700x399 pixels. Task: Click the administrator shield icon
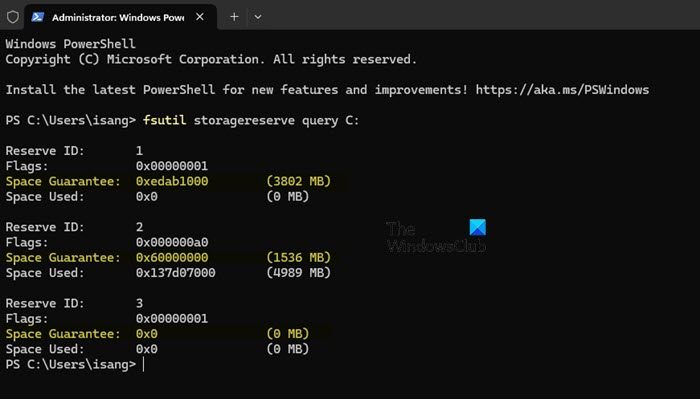(12, 17)
